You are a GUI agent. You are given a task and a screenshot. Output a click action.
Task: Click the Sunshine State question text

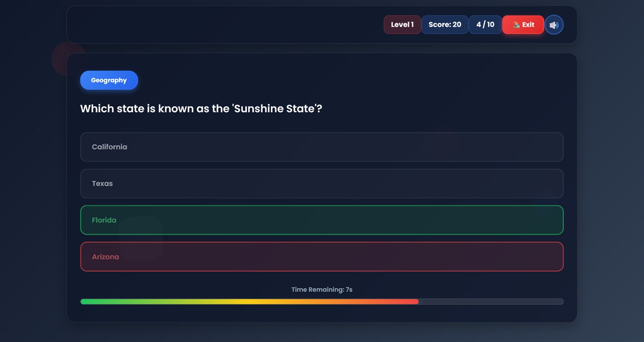click(x=201, y=109)
